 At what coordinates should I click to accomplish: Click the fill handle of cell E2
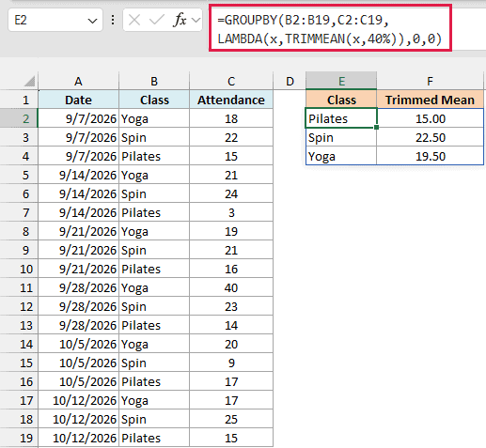click(376, 127)
